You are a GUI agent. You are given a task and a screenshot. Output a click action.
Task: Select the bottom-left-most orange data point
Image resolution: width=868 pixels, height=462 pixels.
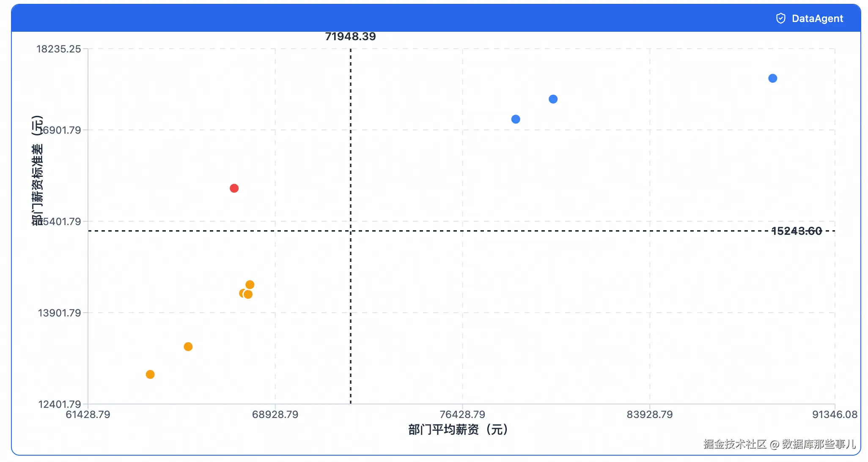click(150, 374)
